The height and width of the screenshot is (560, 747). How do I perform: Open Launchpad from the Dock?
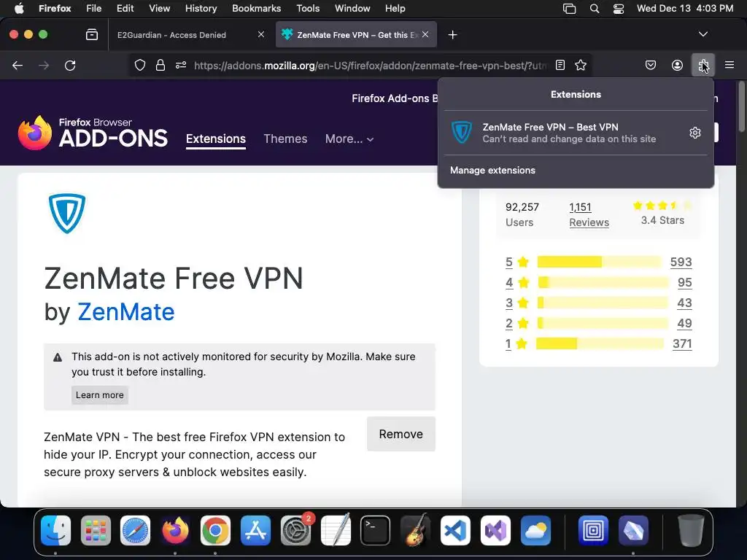click(x=96, y=530)
